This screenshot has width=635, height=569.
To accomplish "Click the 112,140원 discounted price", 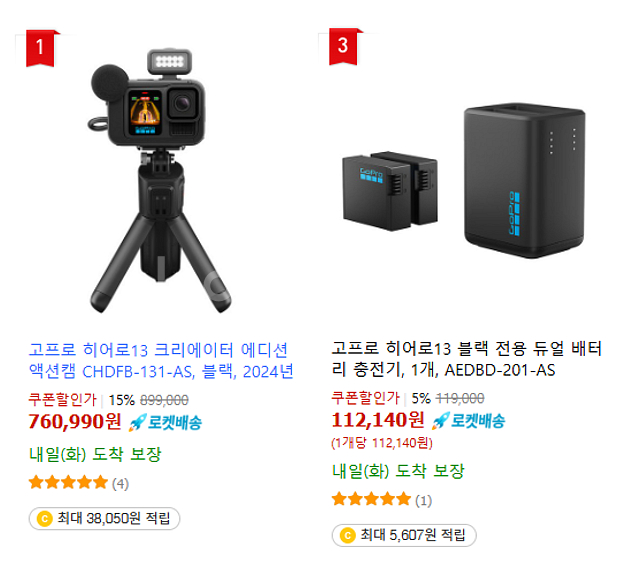I will (x=378, y=420).
